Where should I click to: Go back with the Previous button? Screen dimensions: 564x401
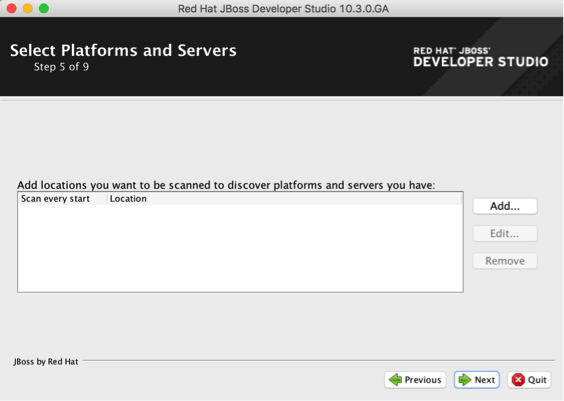coord(415,380)
